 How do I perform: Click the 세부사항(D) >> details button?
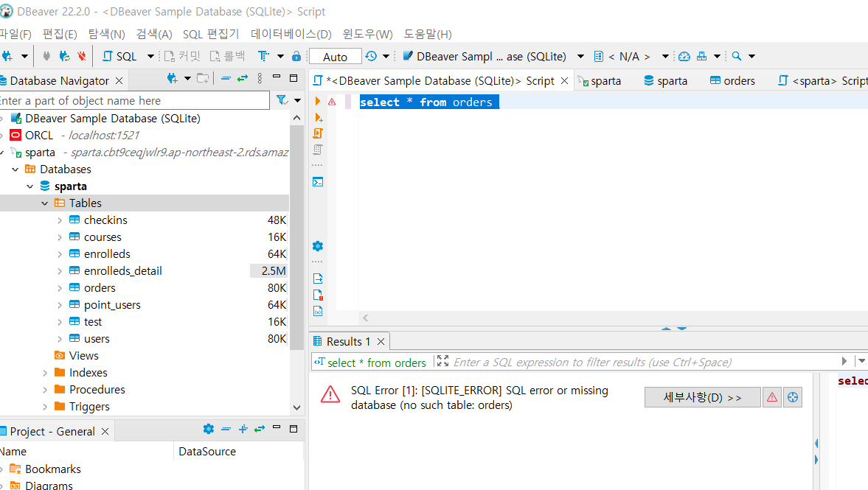tap(703, 398)
